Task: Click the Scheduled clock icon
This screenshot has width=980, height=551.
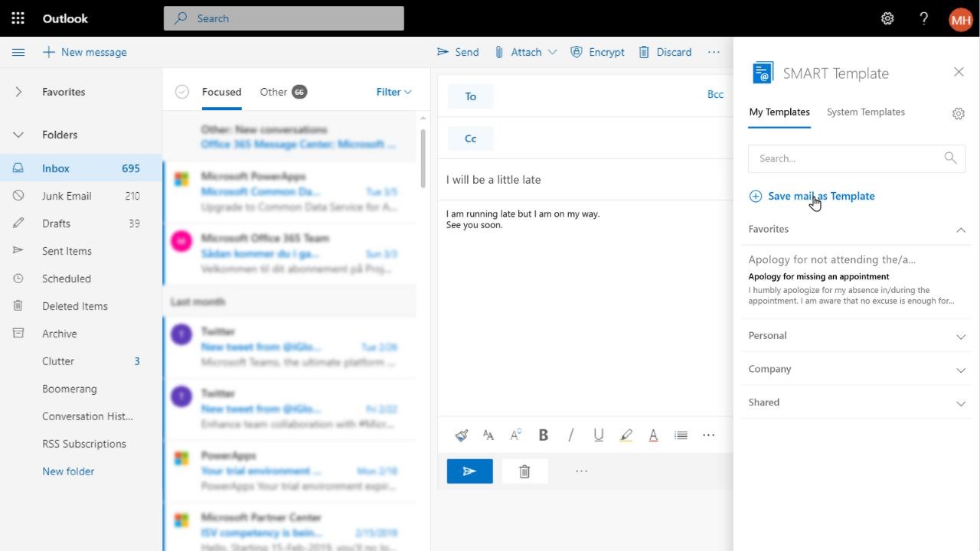Action: (x=18, y=279)
